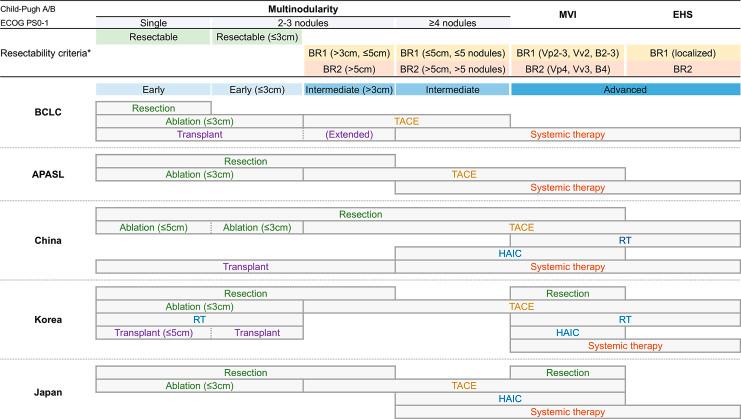Select Ablation (≤5cm) in the China row

coord(153,227)
